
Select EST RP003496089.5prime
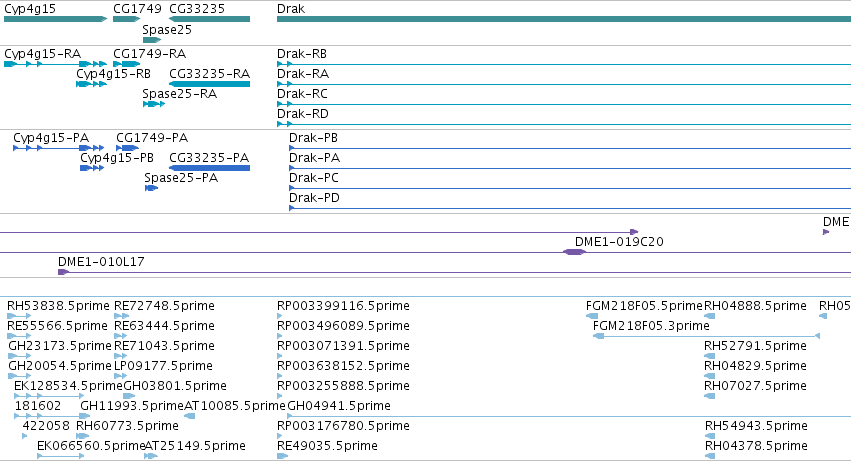point(343,326)
